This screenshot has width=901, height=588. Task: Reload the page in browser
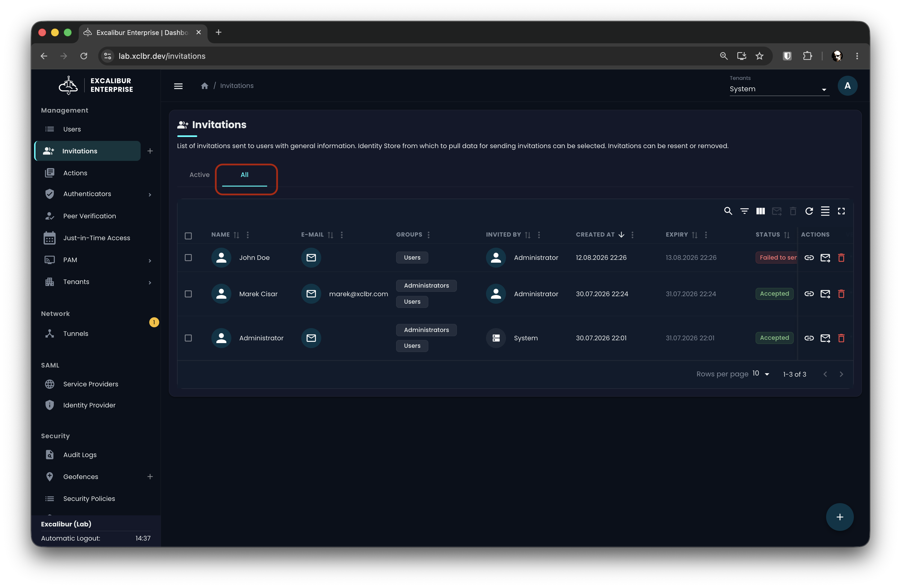click(x=84, y=56)
